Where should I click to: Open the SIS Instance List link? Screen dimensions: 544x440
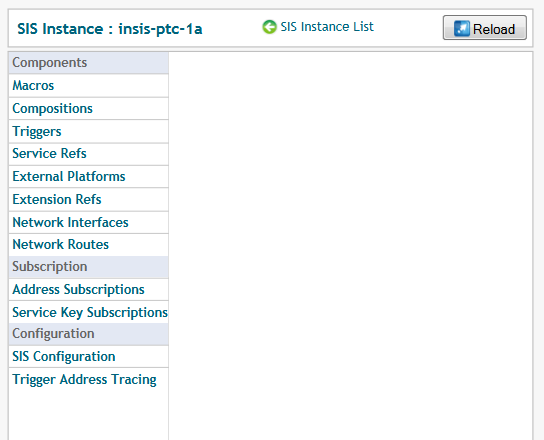coord(327,27)
